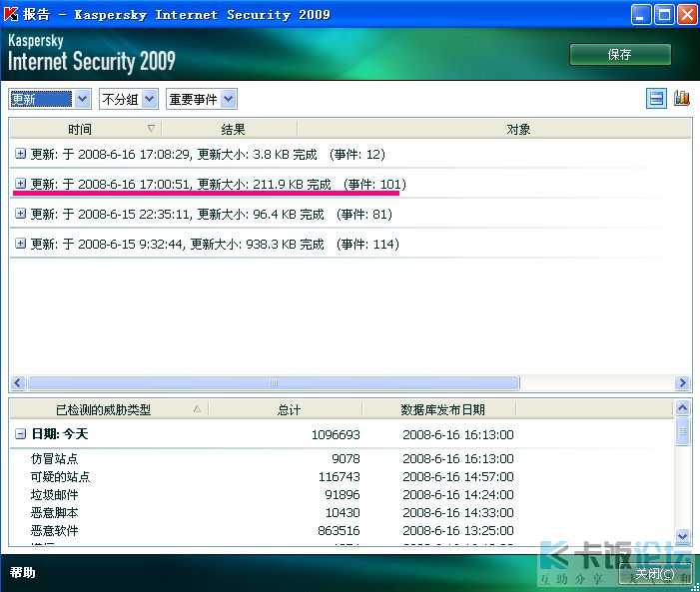Select update row sized 96.4 KB
The width and height of the screenshot is (700, 592).
pyautogui.click(x=350, y=214)
